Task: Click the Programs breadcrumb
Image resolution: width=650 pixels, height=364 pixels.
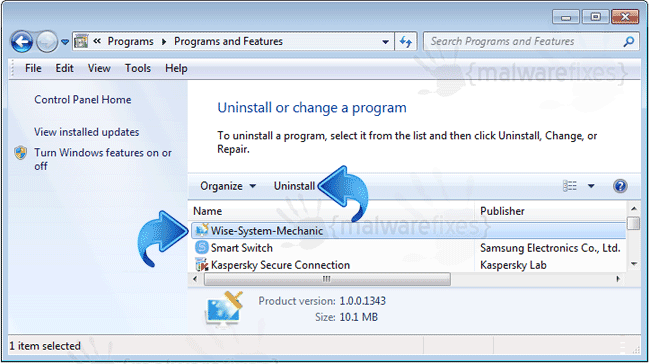Action: tap(130, 41)
